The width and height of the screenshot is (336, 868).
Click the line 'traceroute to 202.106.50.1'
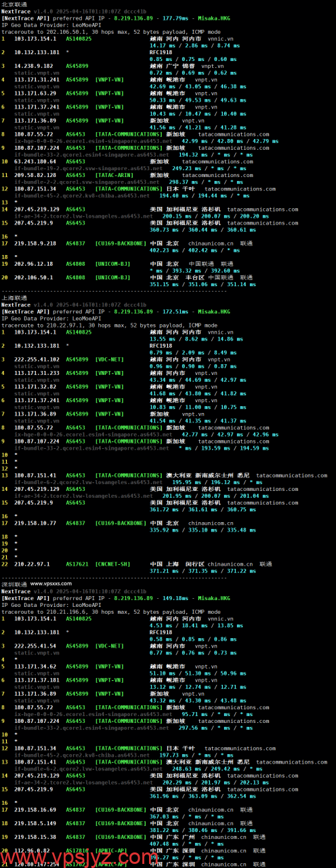point(110,32)
